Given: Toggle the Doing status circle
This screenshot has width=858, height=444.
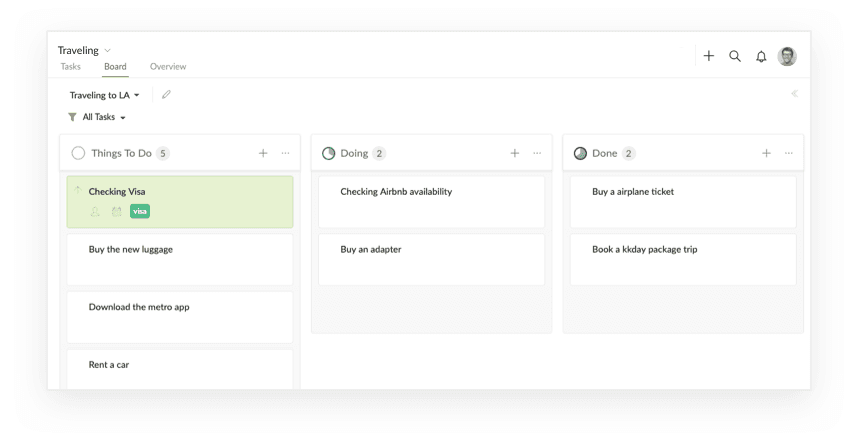Looking at the screenshot, I should (328, 153).
